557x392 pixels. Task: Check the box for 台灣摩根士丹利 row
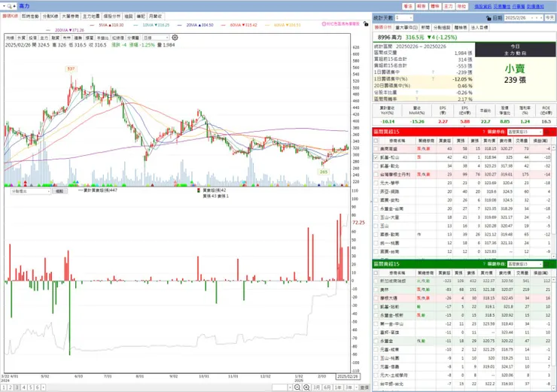click(376, 175)
